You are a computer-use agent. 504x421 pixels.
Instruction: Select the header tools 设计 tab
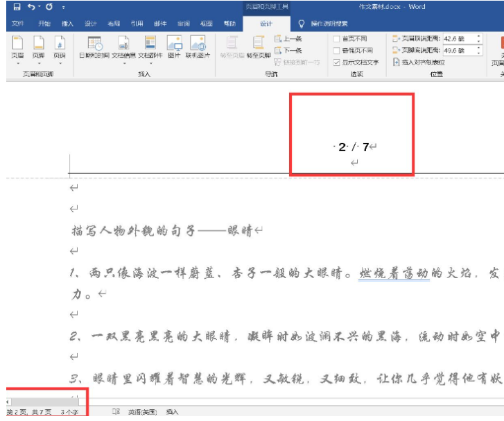266,24
